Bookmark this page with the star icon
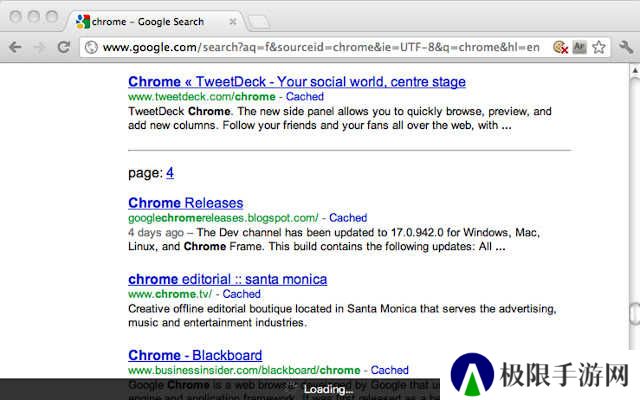The image size is (640, 400). pyautogui.click(x=599, y=47)
